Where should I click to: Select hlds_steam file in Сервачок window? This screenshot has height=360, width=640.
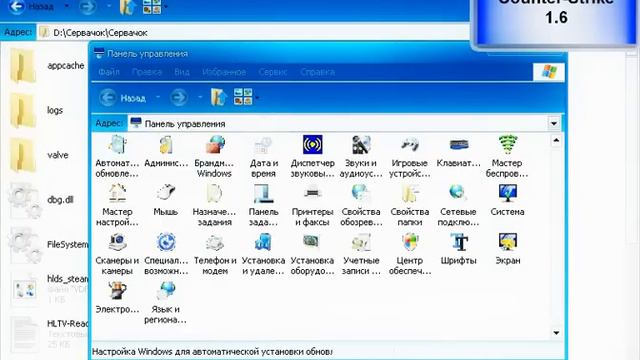point(48,289)
